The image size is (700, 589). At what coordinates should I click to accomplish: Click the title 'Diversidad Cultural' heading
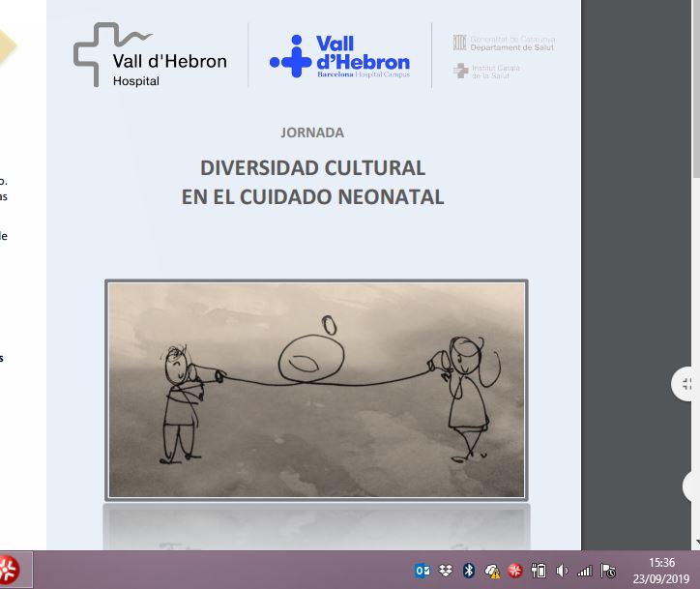click(312, 167)
